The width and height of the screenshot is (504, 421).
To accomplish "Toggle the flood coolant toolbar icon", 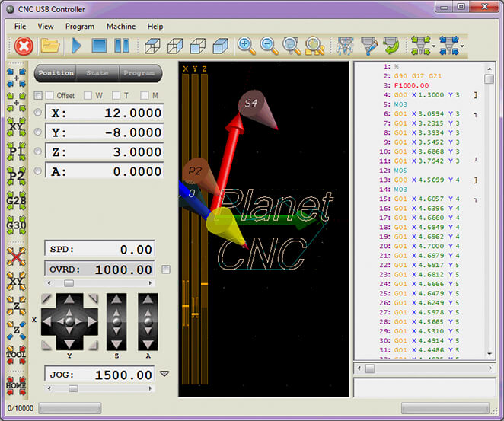I will point(368,46).
